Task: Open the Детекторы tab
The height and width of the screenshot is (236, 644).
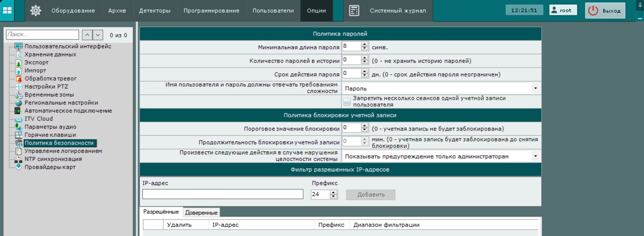Action: click(155, 11)
